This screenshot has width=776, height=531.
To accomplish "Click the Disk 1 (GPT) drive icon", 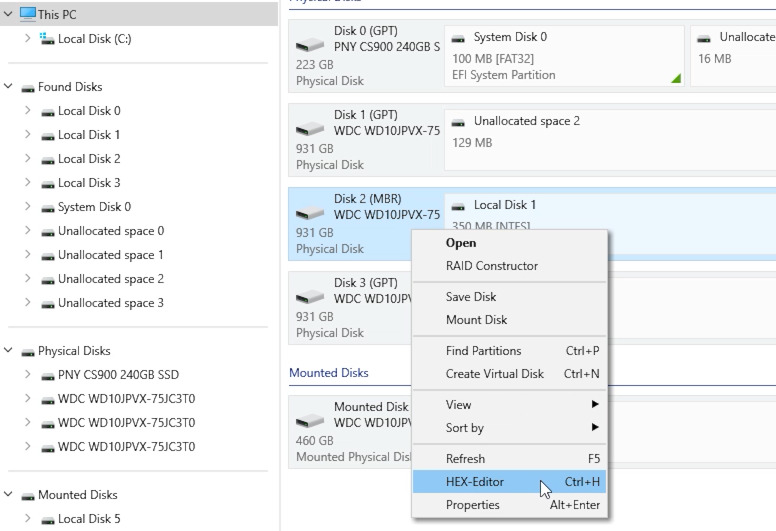I will 310,130.
